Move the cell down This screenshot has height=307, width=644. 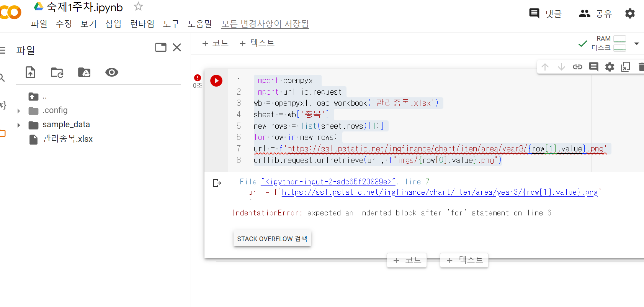(561, 67)
